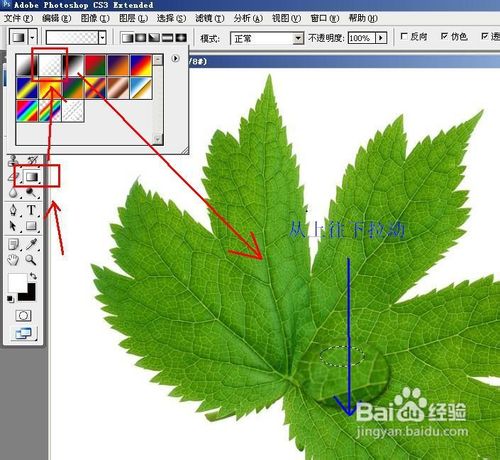This screenshot has height=460, width=500.
Task: Click the gradient picker scroll-down arrow
Action: pyautogui.click(x=158, y=139)
